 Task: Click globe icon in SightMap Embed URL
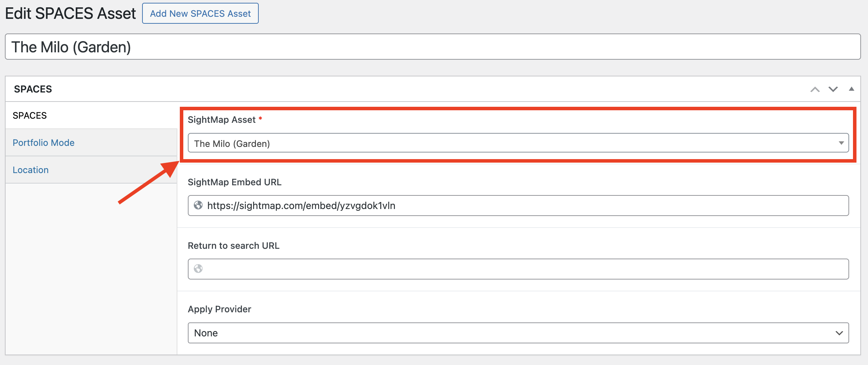(198, 205)
